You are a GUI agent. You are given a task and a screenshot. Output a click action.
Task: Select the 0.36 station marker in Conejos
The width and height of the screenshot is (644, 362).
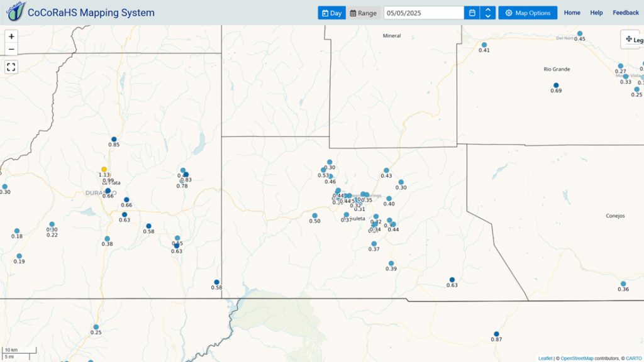click(623, 284)
